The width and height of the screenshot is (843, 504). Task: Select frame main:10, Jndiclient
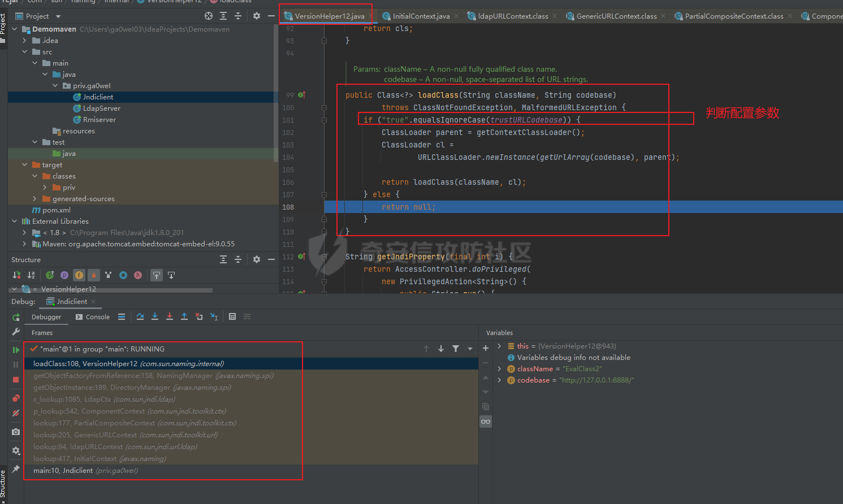point(251,470)
